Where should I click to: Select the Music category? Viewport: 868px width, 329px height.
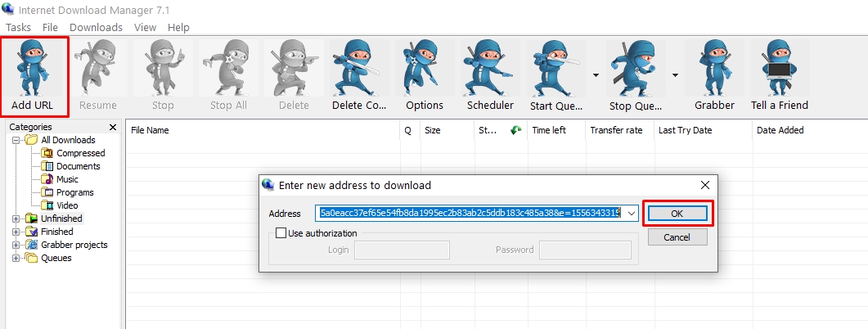point(67,179)
